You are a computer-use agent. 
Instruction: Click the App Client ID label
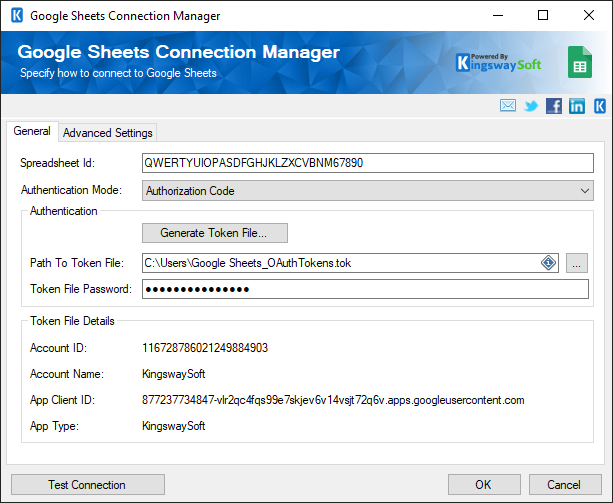[x=63, y=400]
